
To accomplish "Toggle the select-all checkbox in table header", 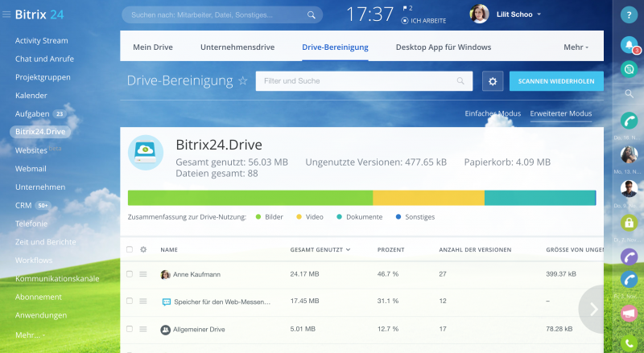I will point(130,250).
